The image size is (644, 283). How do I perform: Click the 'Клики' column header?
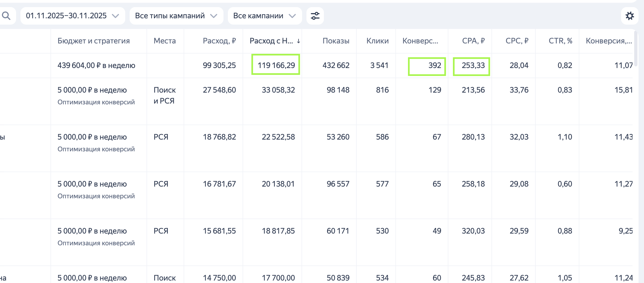377,41
